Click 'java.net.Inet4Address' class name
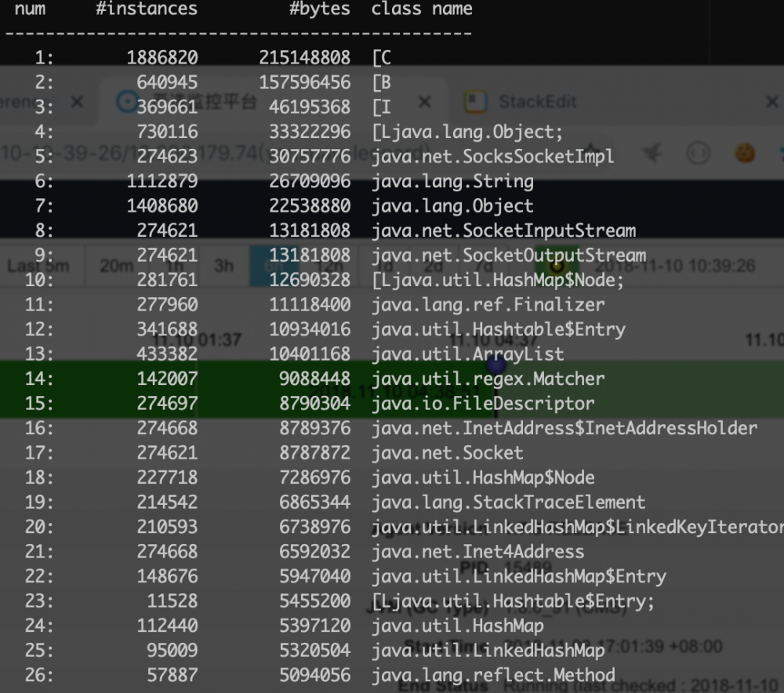Image resolution: width=784 pixels, height=693 pixels. (477, 552)
